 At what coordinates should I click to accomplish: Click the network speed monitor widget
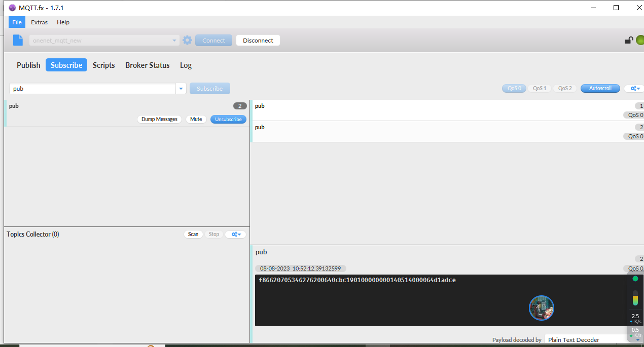635,306
